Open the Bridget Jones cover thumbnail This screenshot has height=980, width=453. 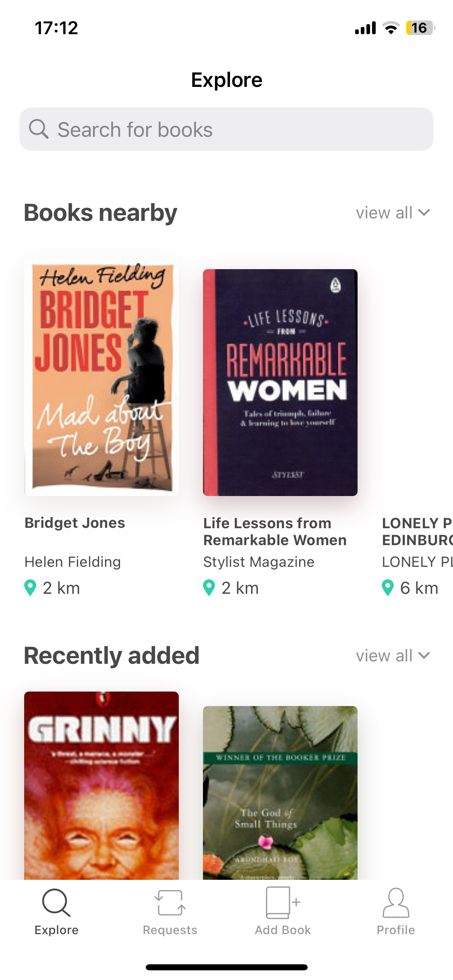click(101, 377)
